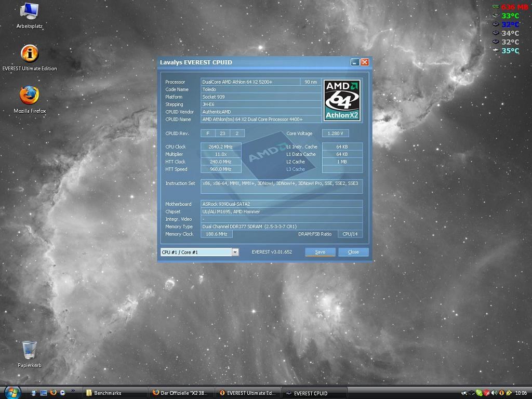Click EVEREST v3.01.652 version label

pyautogui.click(x=272, y=252)
